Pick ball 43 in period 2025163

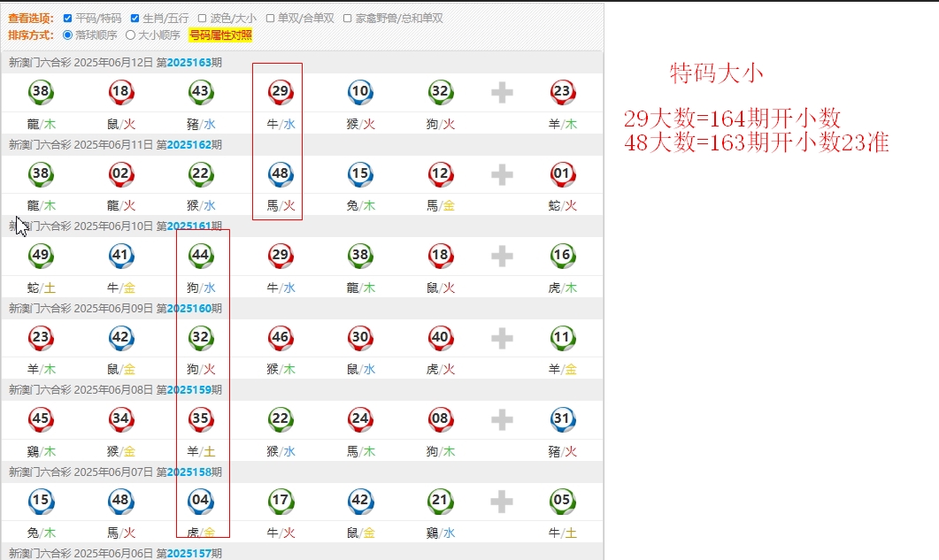click(201, 92)
